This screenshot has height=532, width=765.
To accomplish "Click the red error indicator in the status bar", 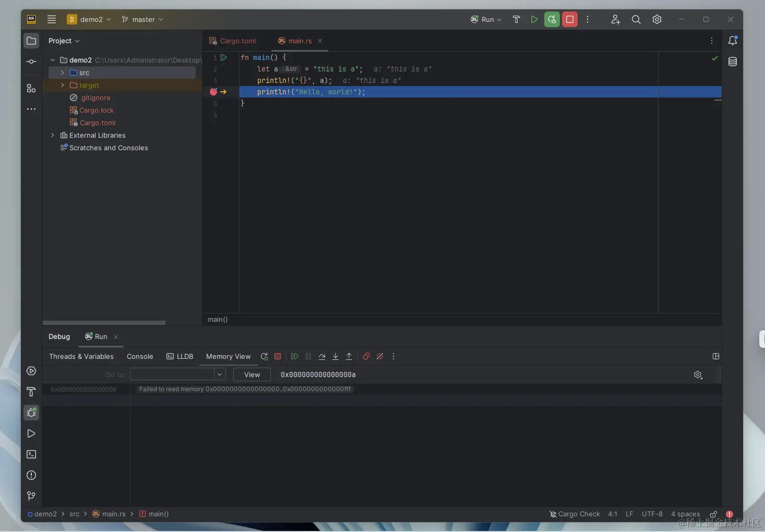I will coord(730,514).
